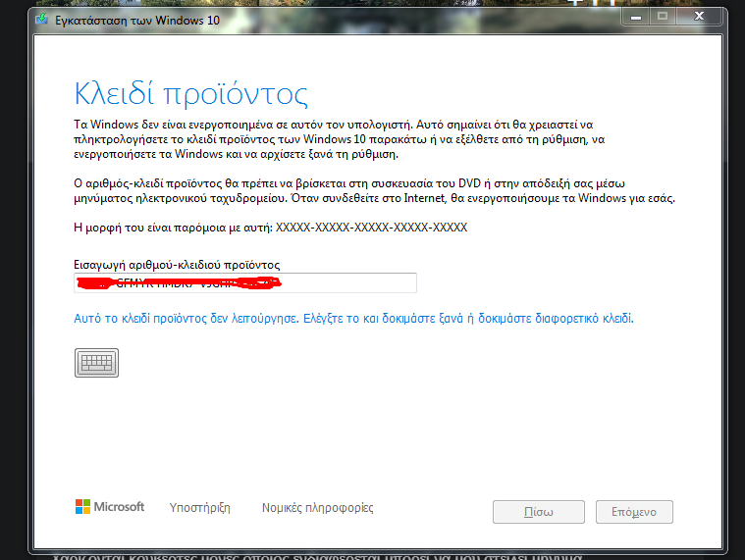Click the Πίσω back button

click(539, 512)
